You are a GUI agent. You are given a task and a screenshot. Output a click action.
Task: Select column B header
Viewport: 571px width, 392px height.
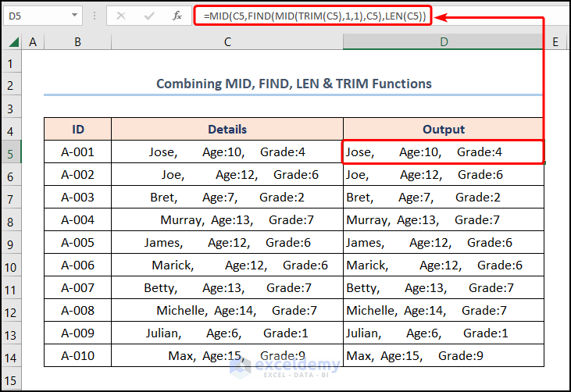point(77,42)
